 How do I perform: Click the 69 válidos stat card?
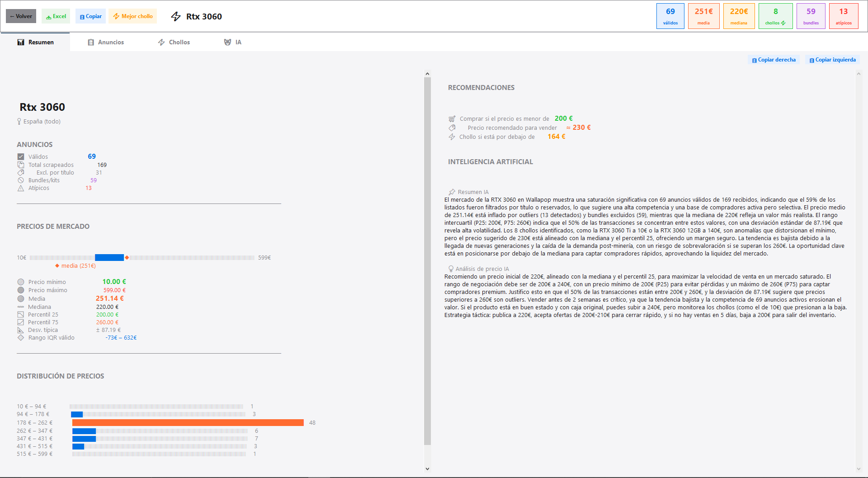tap(670, 16)
